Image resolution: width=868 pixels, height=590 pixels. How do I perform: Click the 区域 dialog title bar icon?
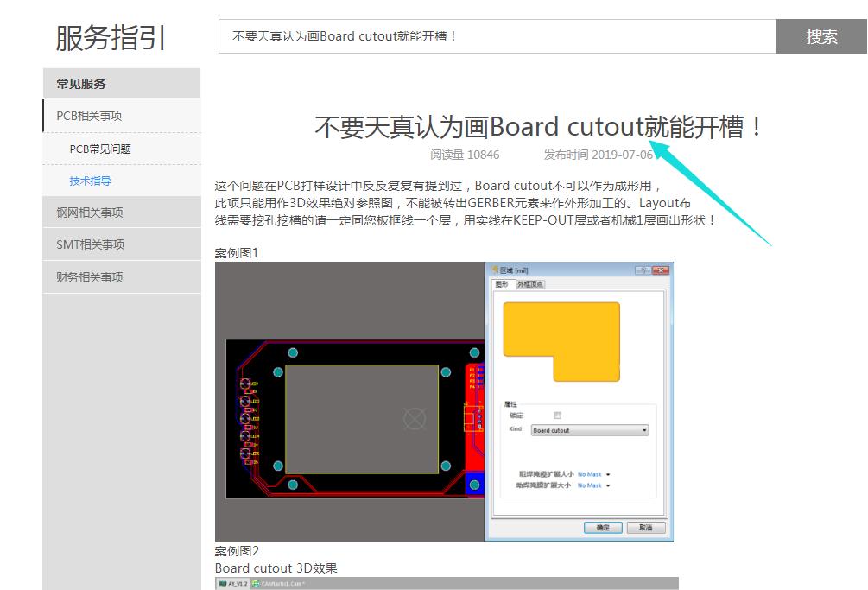(x=495, y=270)
